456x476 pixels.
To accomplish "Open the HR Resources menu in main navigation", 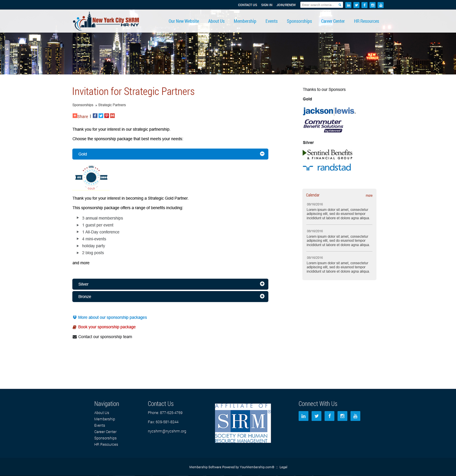I will (x=366, y=21).
